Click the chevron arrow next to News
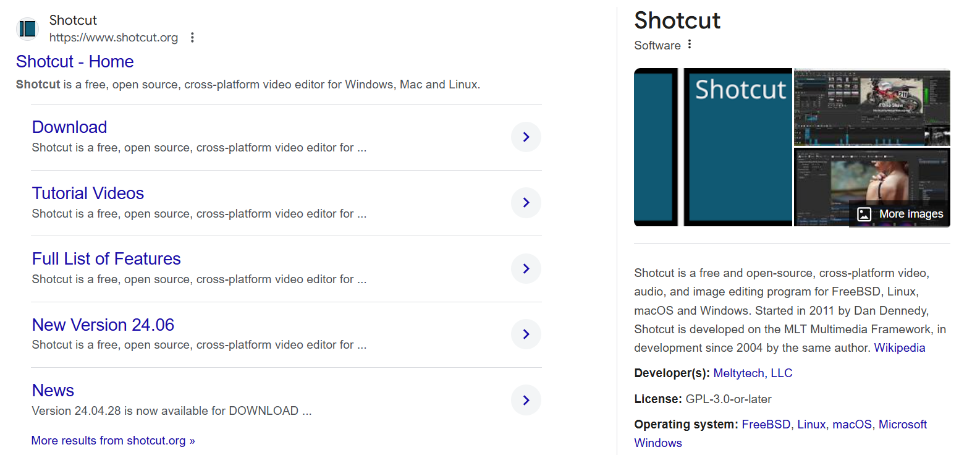The height and width of the screenshot is (455, 980). (526, 401)
